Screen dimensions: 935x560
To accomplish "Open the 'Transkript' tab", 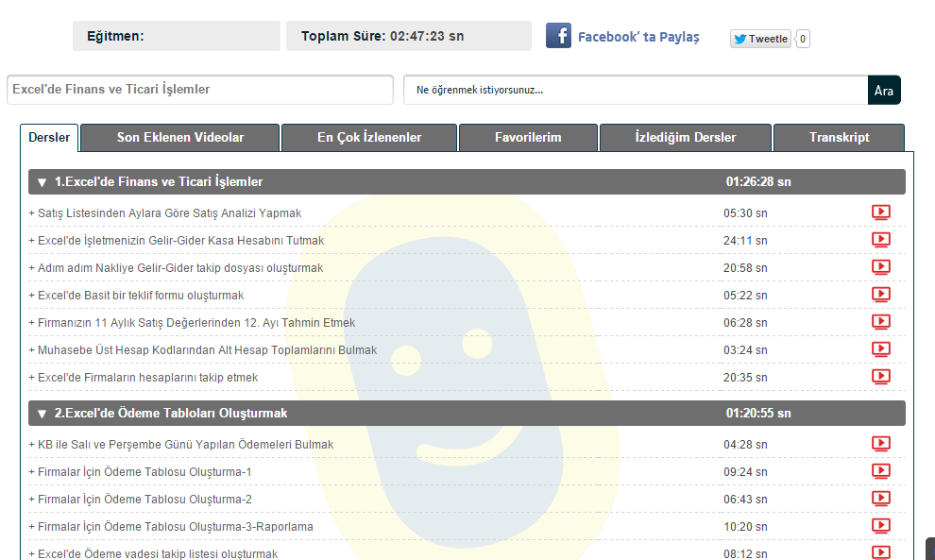I will point(839,138).
